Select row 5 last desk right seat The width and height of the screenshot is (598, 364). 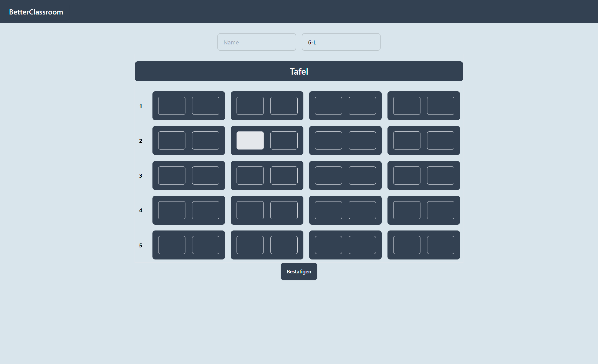click(440, 245)
